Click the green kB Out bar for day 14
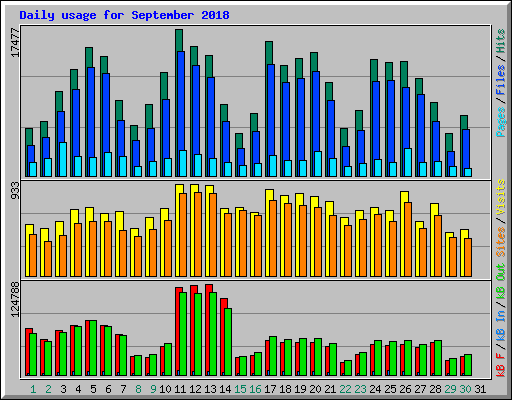The width and height of the screenshot is (512, 400). click(228, 342)
